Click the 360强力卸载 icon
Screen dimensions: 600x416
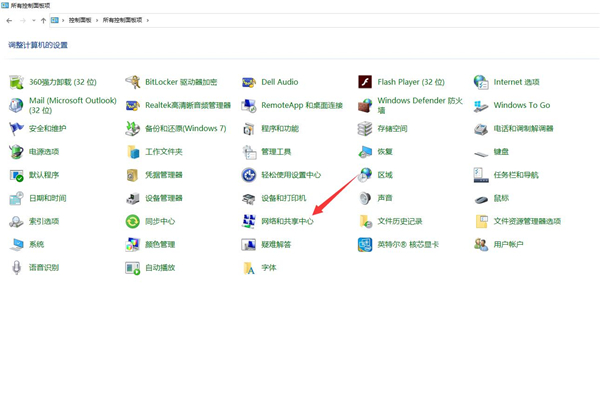click(x=16, y=82)
